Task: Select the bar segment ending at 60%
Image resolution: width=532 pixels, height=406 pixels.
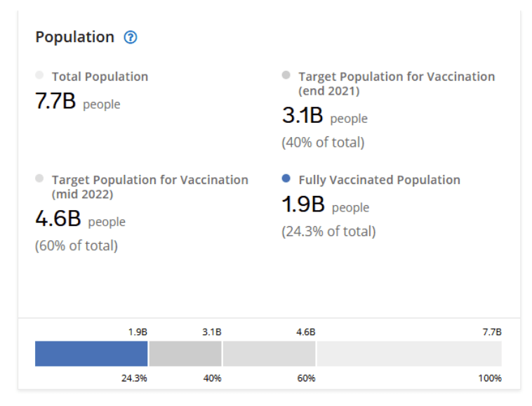Action: pyautogui.click(x=269, y=354)
